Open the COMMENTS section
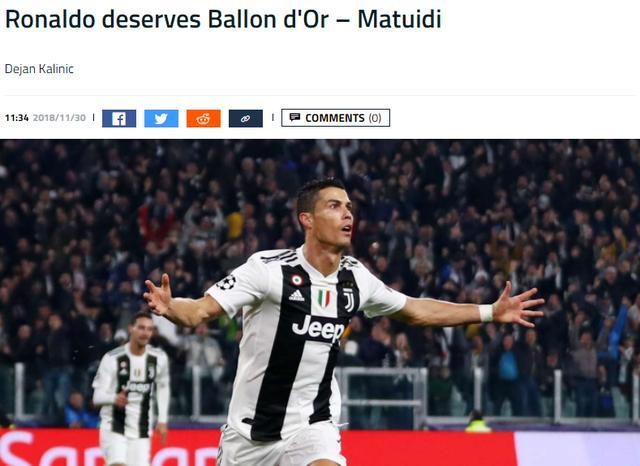The width and height of the screenshot is (640, 466). 336,118
